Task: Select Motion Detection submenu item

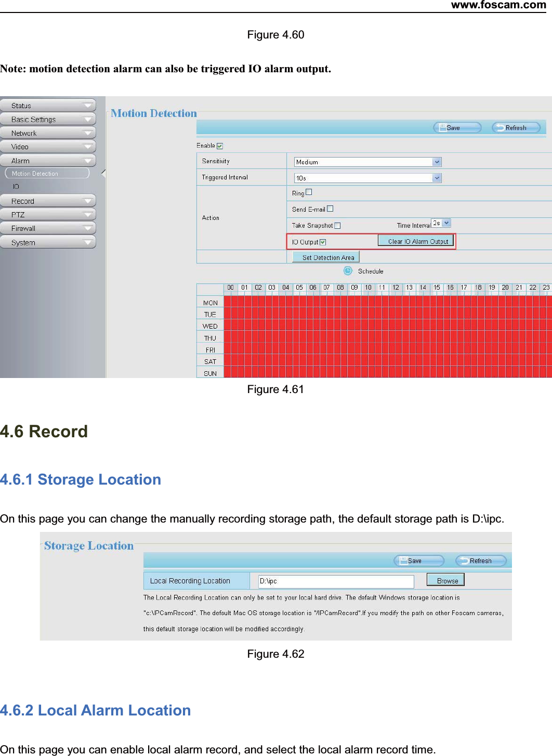Action: tap(47, 174)
